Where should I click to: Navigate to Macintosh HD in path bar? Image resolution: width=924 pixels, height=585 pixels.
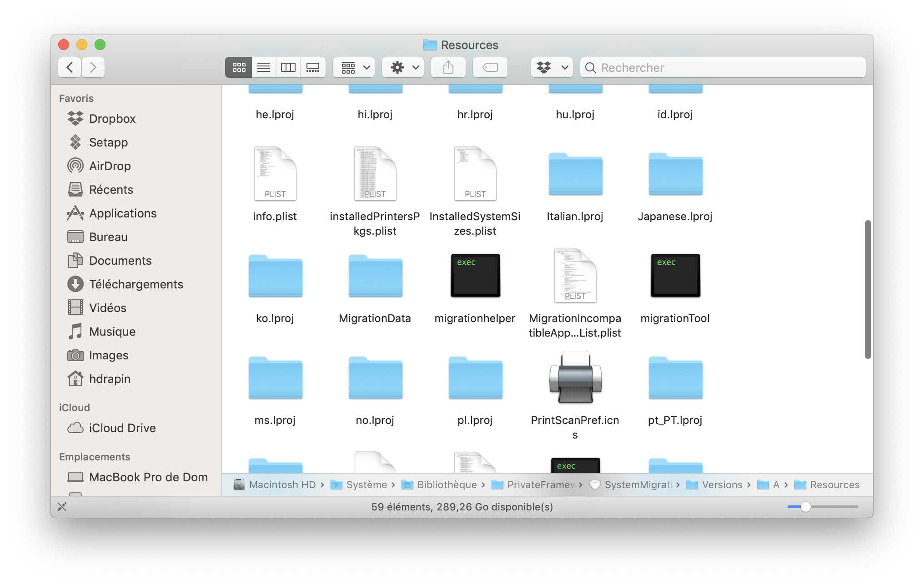pos(282,484)
